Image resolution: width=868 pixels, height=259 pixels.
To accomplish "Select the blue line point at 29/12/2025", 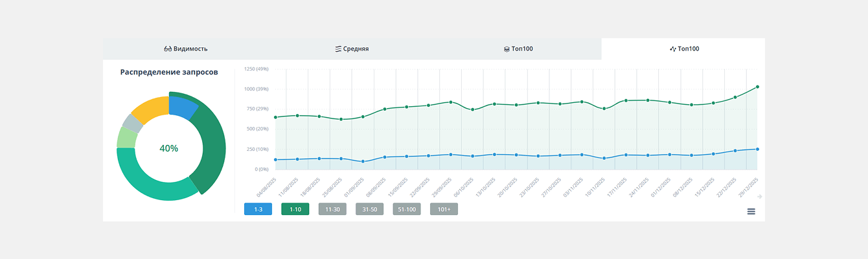I will click(x=757, y=149).
